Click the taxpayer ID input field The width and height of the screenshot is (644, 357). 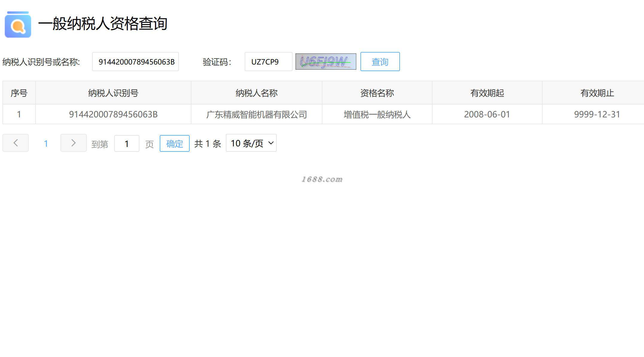pyautogui.click(x=135, y=62)
